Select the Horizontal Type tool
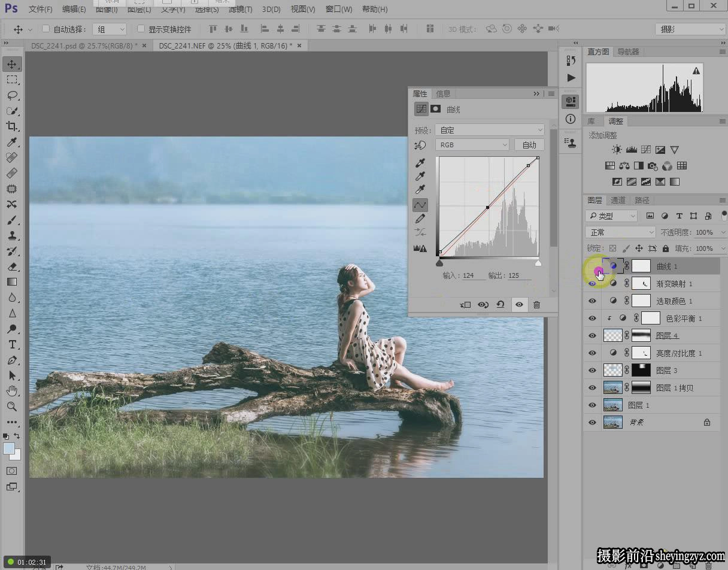This screenshot has width=728, height=570. tap(12, 344)
